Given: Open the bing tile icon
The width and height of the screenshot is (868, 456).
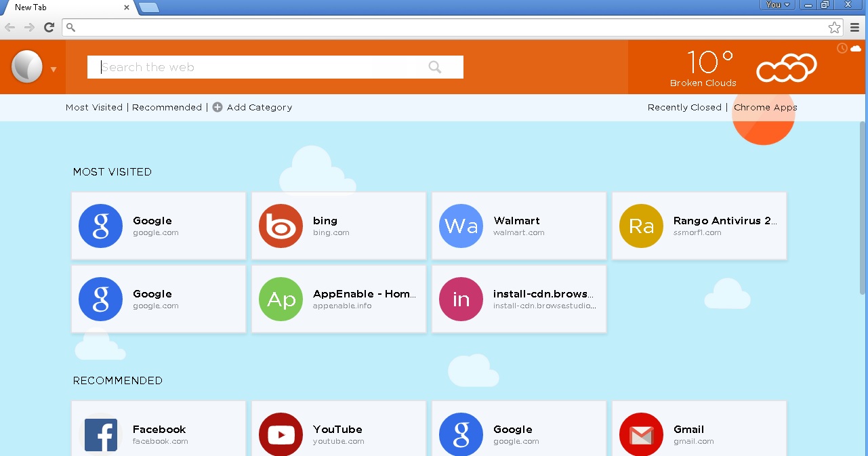Looking at the screenshot, I should 281,226.
